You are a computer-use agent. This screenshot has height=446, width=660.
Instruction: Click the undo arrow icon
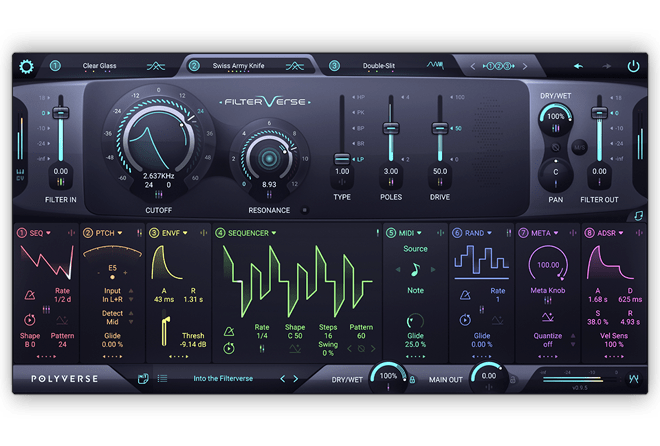(x=578, y=67)
